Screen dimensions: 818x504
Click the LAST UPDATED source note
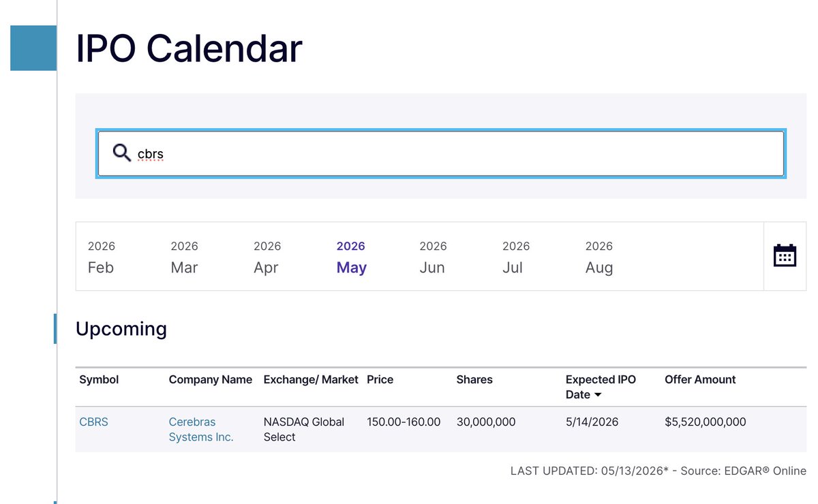point(658,471)
